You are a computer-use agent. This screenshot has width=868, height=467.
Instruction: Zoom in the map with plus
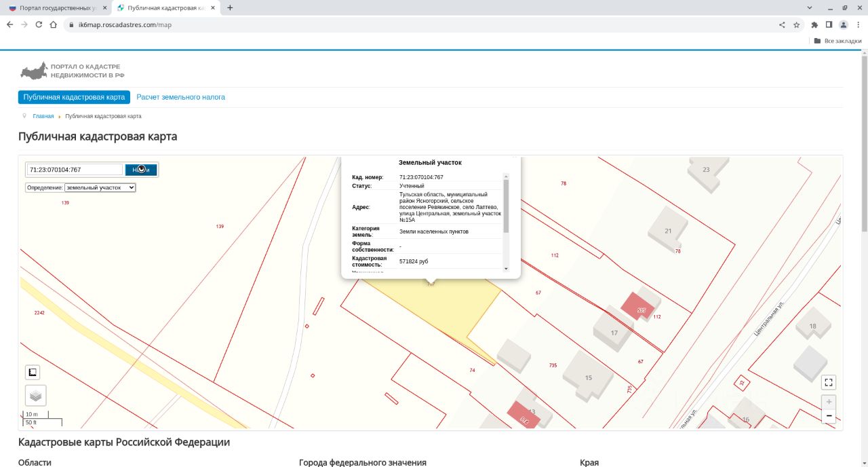click(829, 402)
